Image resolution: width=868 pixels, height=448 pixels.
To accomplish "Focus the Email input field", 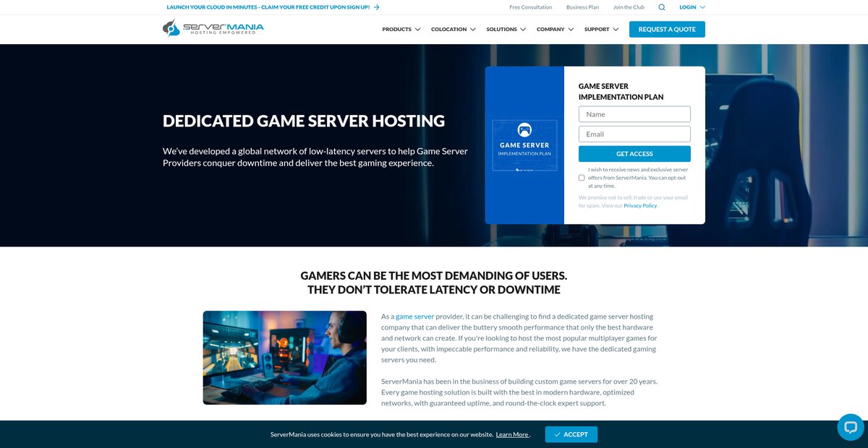I will pos(634,134).
